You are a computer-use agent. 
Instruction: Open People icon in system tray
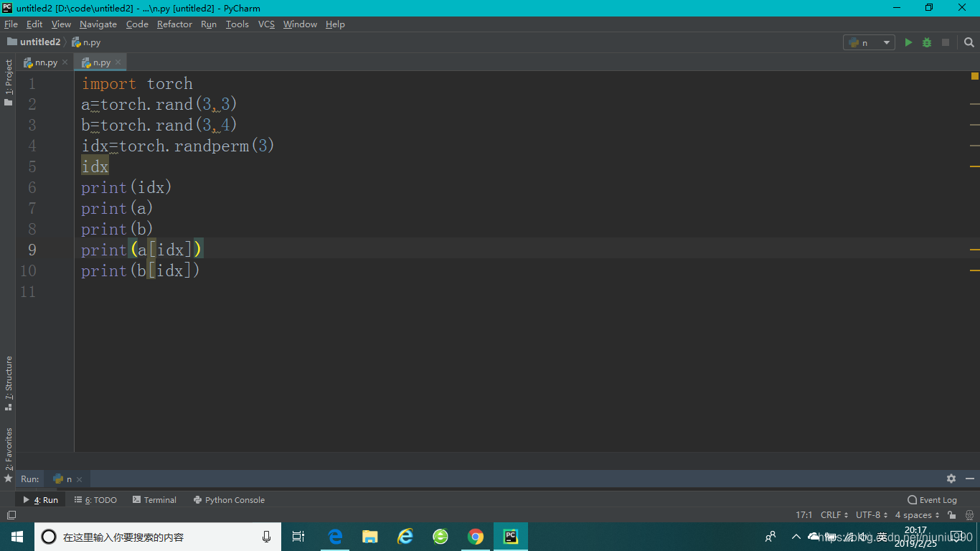pyautogui.click(x=771, y=537)
